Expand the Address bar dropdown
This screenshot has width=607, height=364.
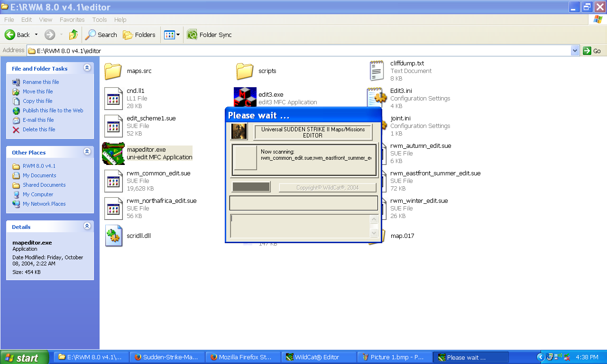click(x=575, y=51)
